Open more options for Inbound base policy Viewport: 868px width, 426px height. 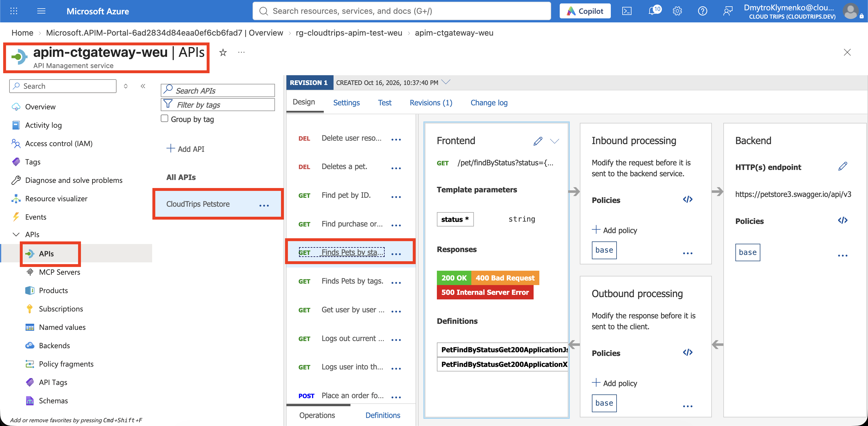coord(687,253)
